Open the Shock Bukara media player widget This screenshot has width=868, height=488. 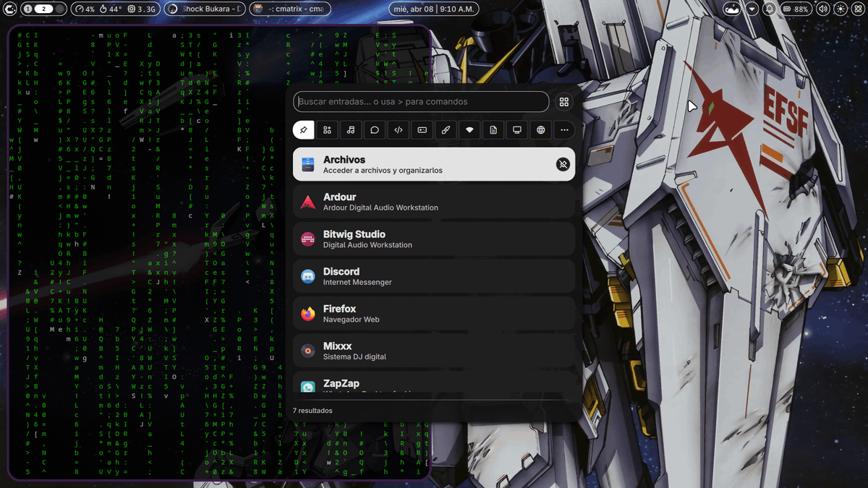point(205,9)
